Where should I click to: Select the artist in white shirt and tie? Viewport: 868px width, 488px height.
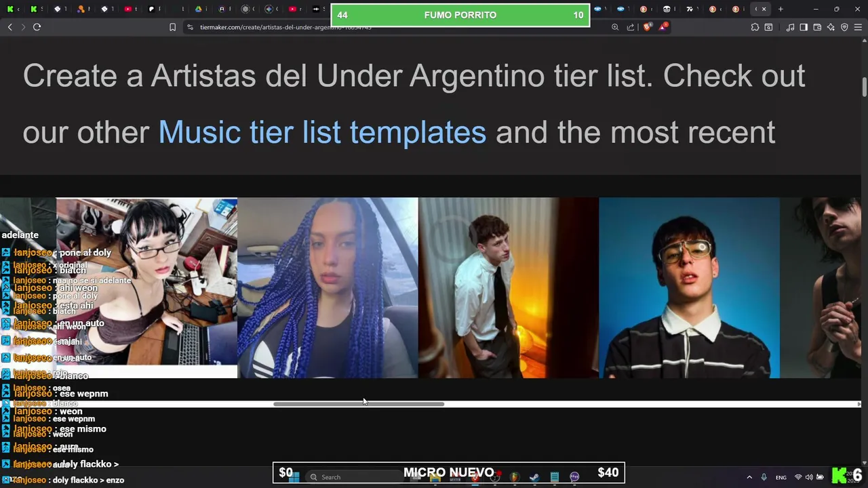click(509, 287)
